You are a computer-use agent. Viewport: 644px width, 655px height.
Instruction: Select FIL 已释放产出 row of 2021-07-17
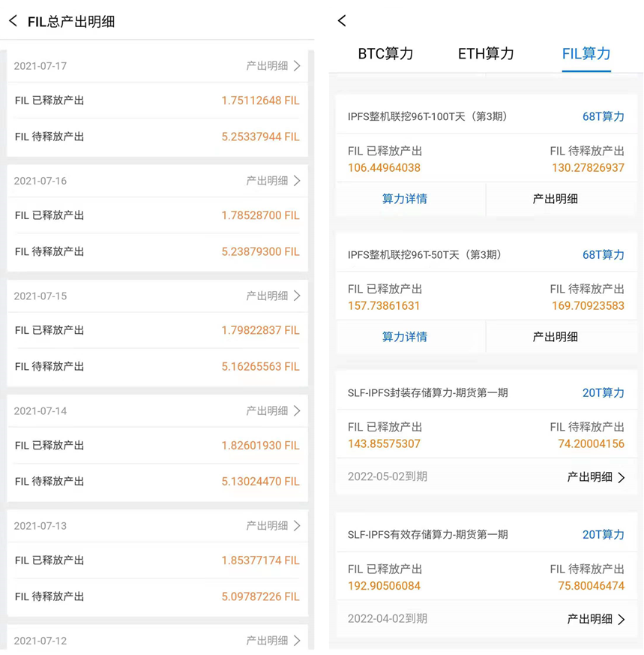pos(157,101)
